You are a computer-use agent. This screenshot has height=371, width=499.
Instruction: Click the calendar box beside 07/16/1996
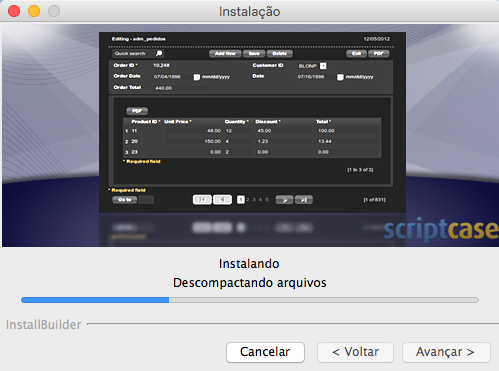click(340, 77)
